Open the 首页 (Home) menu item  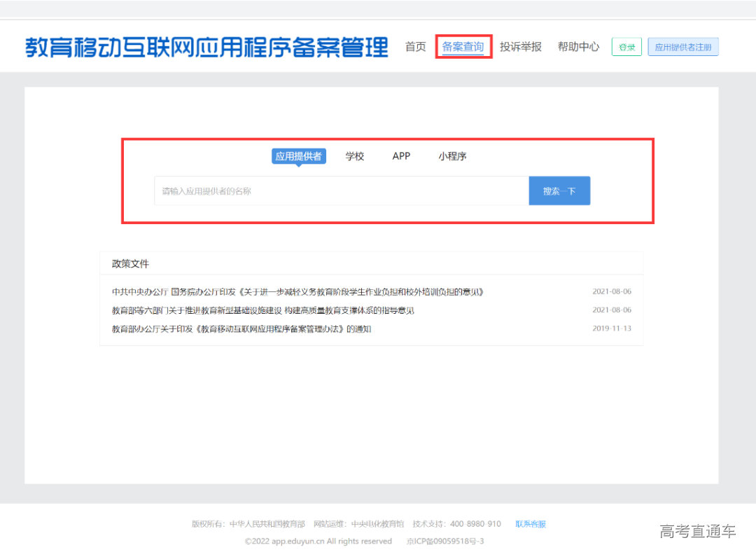pos(415,46)
